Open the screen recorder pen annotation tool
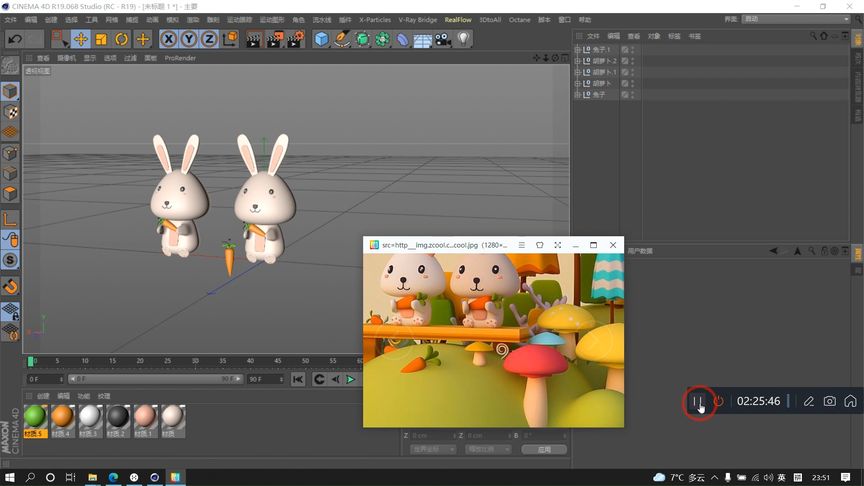This screenshot has height=486, width=864. [x=809, y=401]
